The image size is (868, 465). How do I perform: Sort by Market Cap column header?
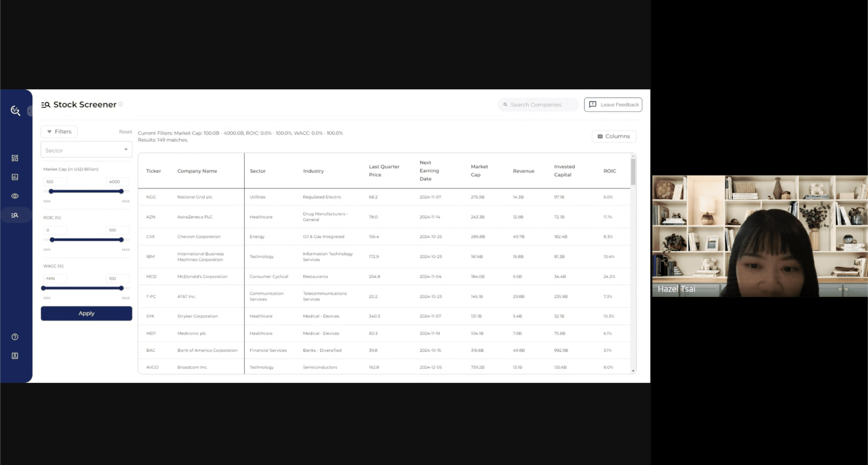coord(479,171)
